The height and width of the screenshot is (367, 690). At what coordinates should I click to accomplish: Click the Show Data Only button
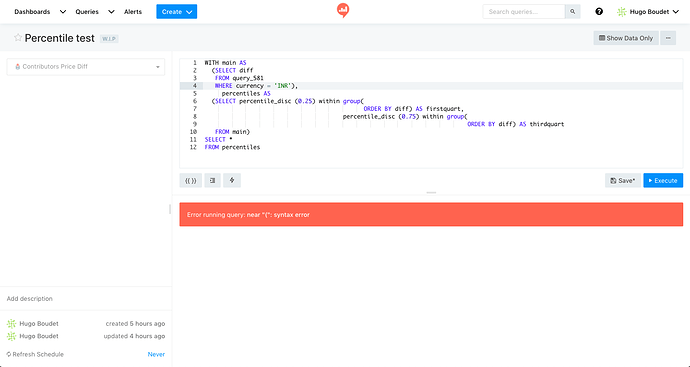tap(626, 38)
